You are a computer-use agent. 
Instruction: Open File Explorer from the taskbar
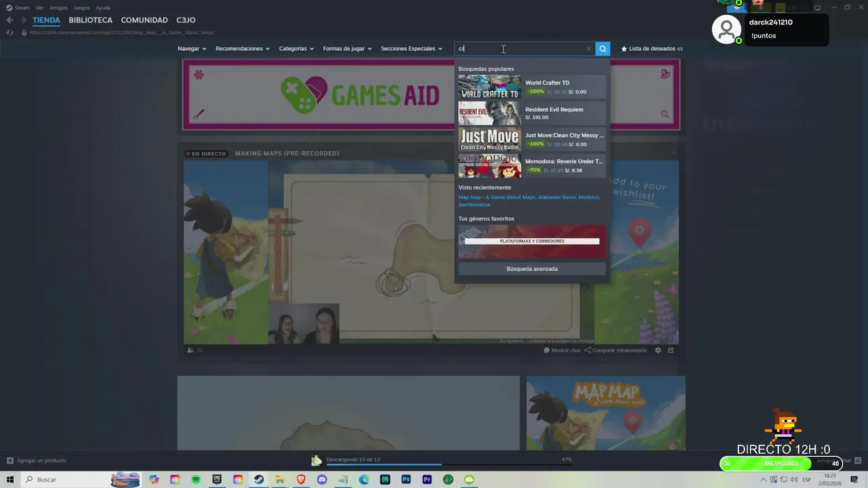click(x=280, y=480)
